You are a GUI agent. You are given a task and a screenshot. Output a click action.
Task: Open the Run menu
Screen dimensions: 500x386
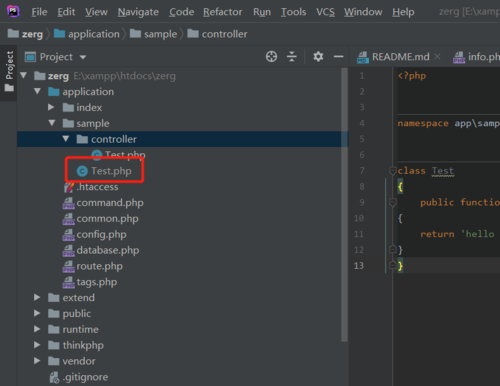point(262,12)
